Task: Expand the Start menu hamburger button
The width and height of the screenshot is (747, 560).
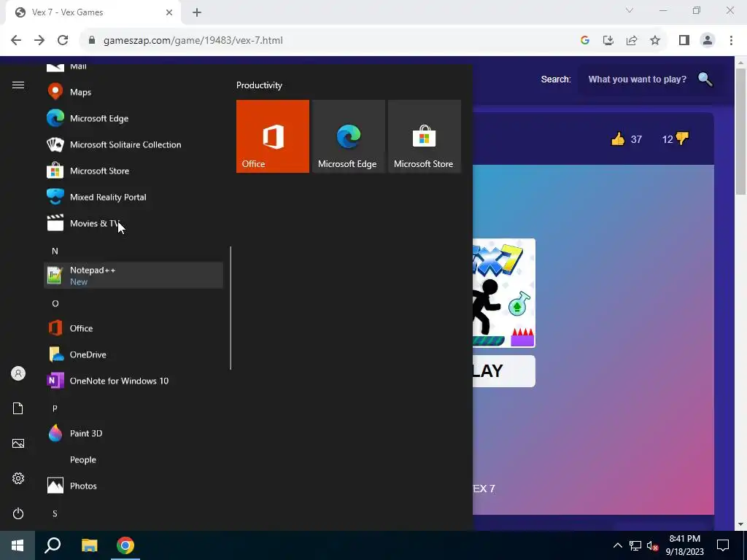Action: point(18,85)
